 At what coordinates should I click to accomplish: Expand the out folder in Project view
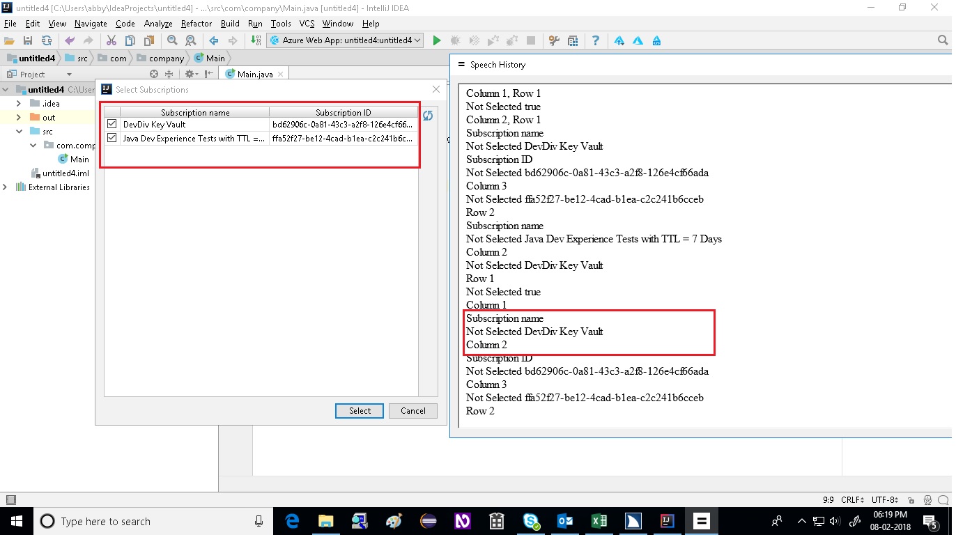(x=18, y=117)
